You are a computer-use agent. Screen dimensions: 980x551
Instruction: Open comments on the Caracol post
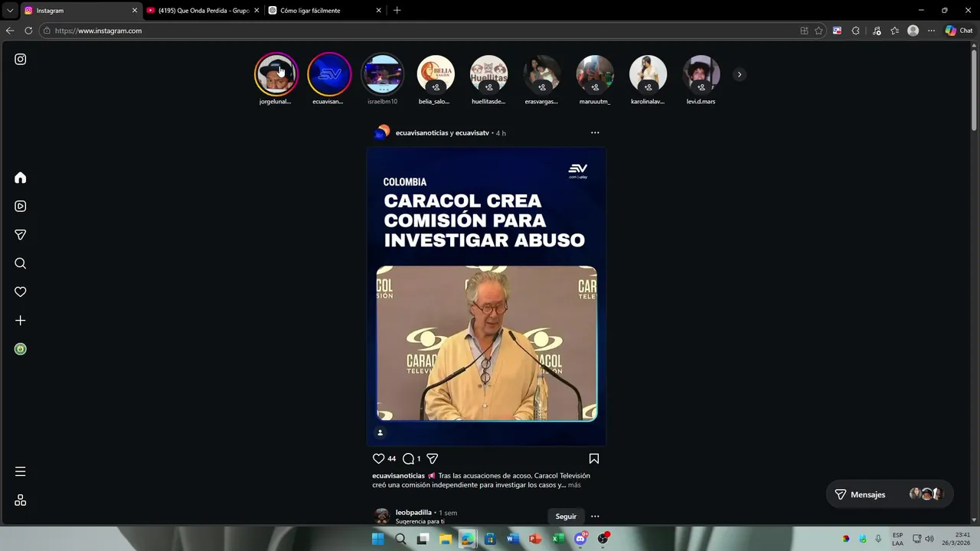[408, 458]
